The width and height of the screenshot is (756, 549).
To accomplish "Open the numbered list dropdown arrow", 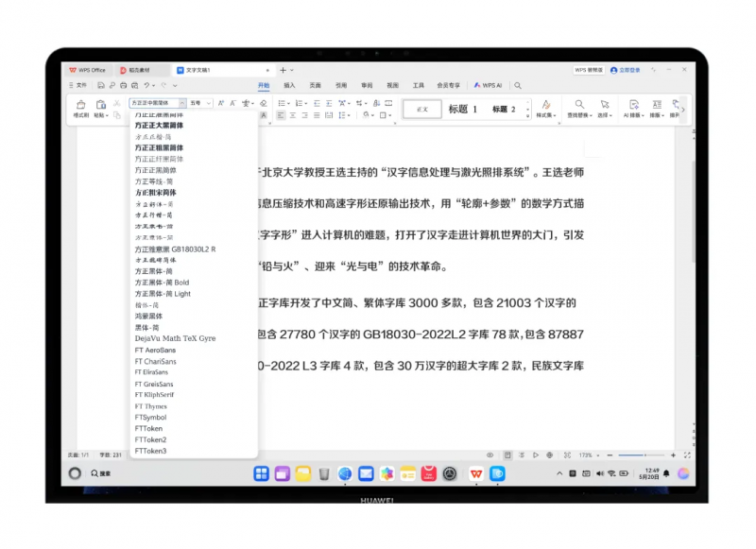I will click(305, 104).
